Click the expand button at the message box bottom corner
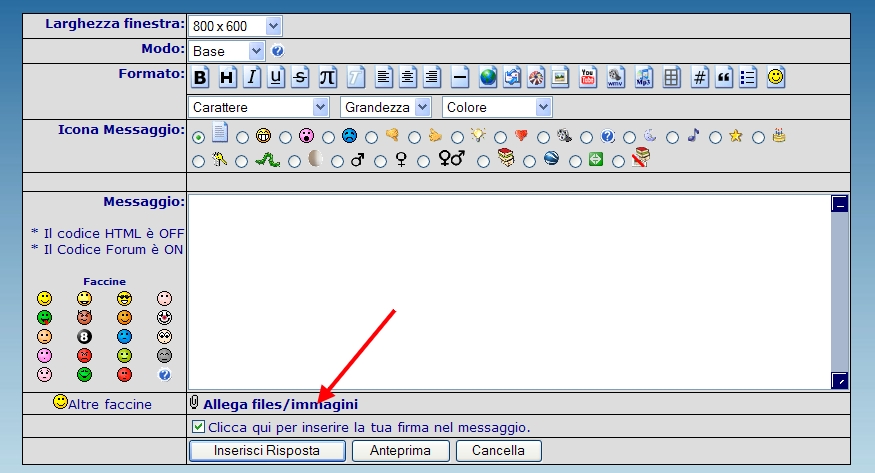Screen dimensions: 875x473 pos(840,380)
